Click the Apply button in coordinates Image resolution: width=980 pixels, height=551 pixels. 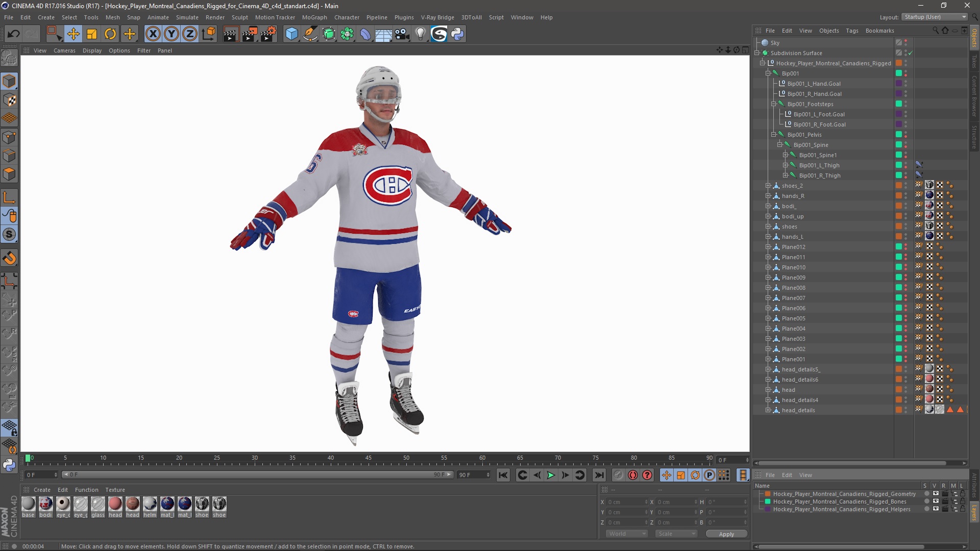[x=726, y=534]
